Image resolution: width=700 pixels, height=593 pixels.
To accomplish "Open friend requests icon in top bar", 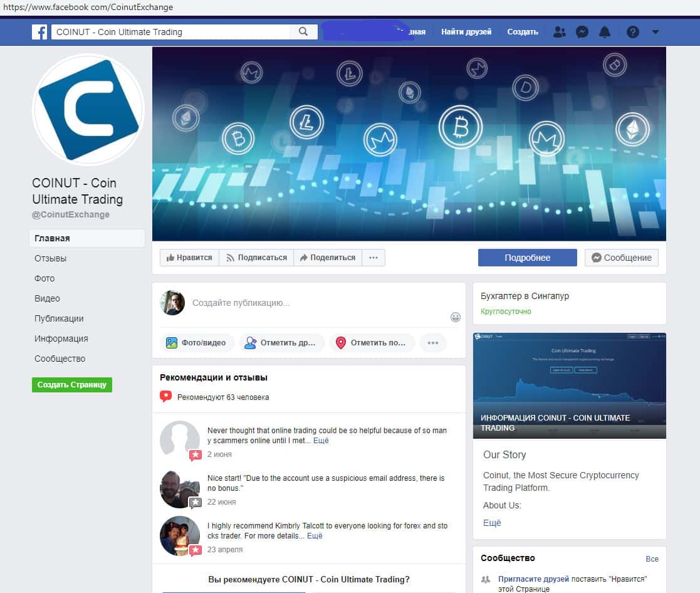I will (560, 32).
